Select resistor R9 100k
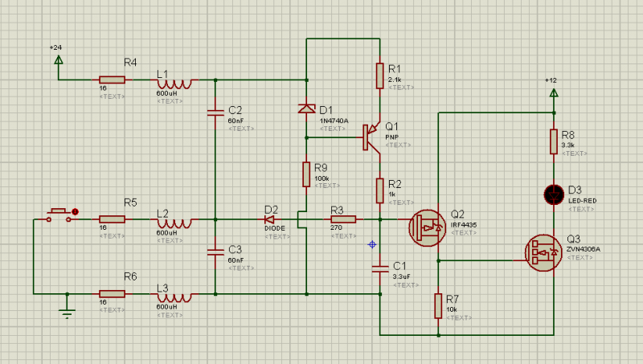This screenshot has height=364, width=643. 306,174
